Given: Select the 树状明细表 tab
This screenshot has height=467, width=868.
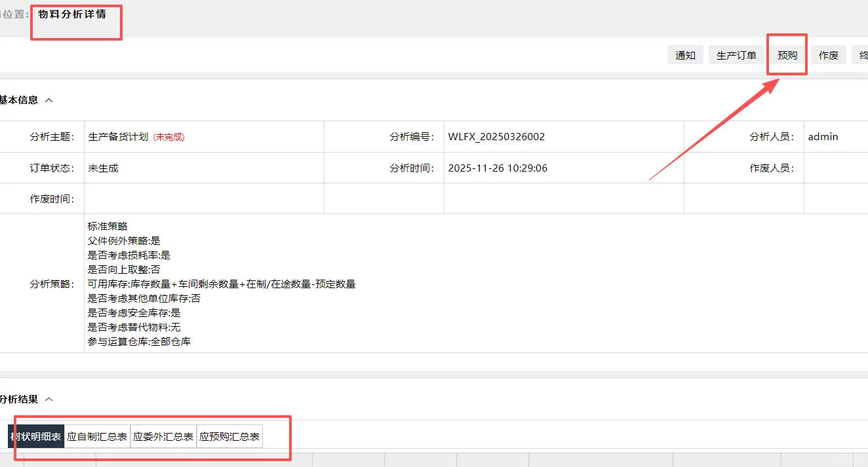Looking at the screenshot, I should 37,436.
